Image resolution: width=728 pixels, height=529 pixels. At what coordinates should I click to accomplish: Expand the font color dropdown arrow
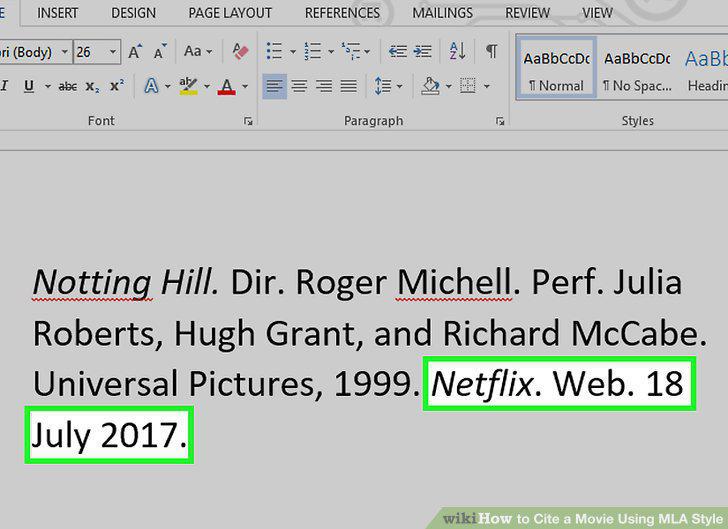pyautogui.click(x=245, y=86)
